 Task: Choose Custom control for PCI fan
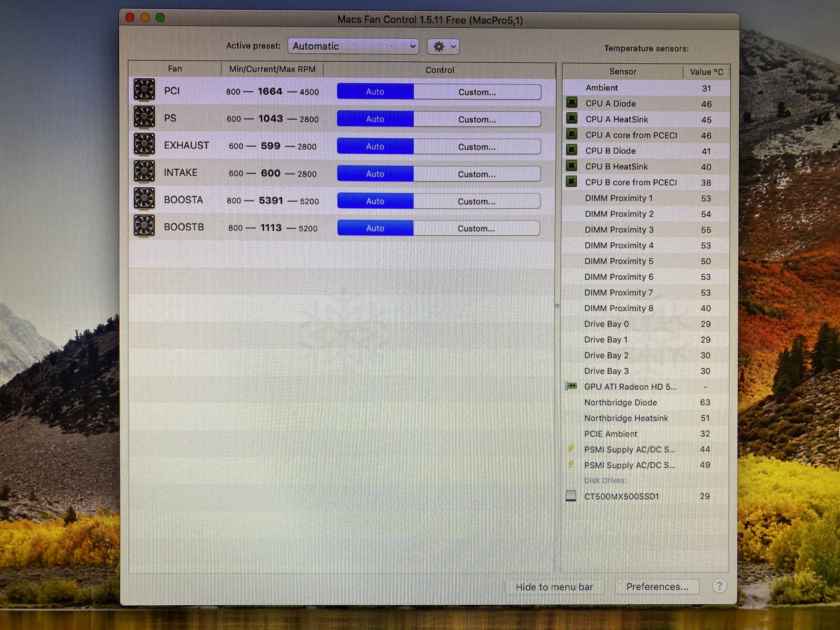(477, 92)
